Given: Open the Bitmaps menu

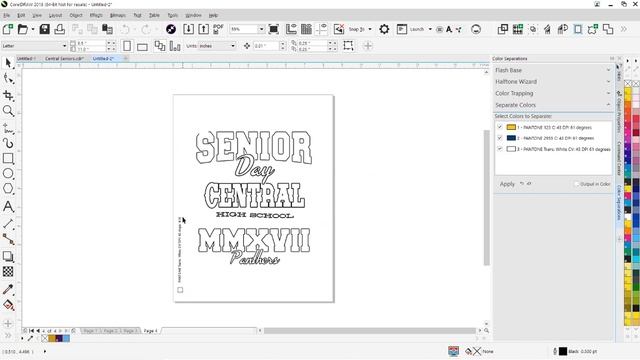Looking at the screenshot, I should coord(118,15).
